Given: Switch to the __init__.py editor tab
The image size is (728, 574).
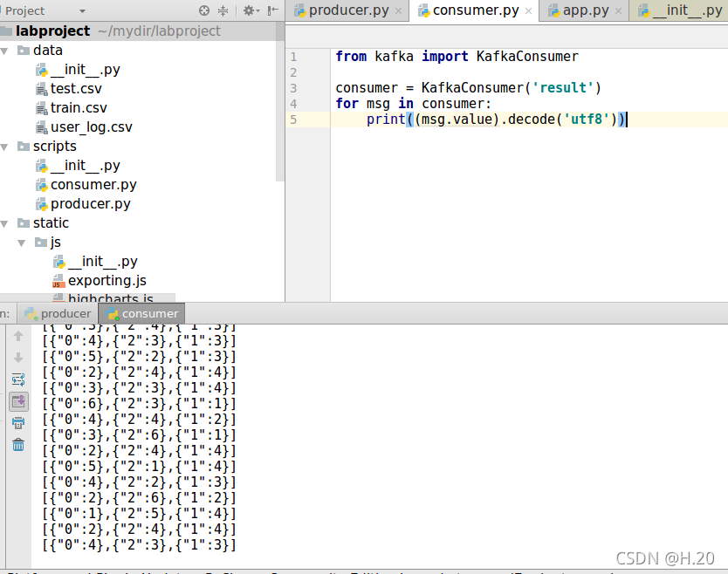Looking at the screenshot, I should click(681, 10).
